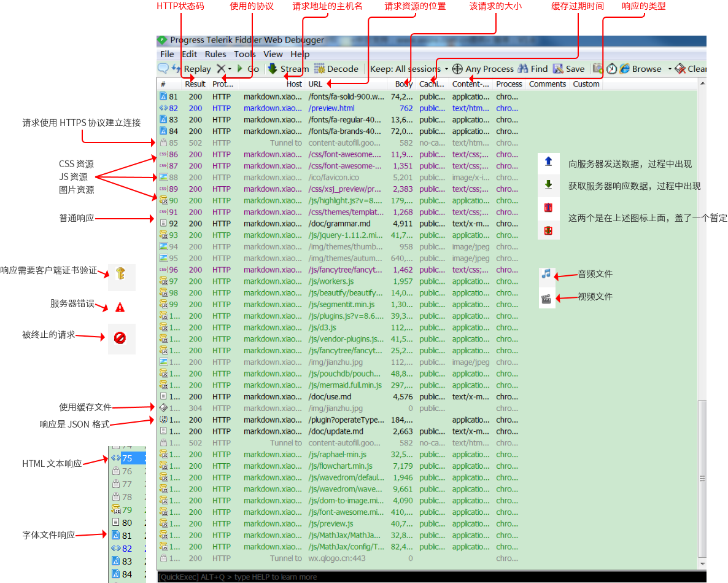Sort by the Content-Type column header

470,84
